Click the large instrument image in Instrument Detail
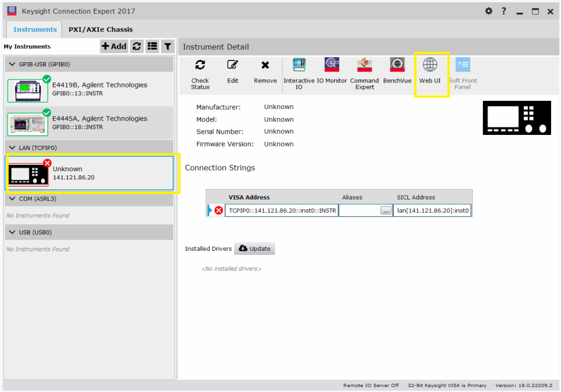 (517, 118)
